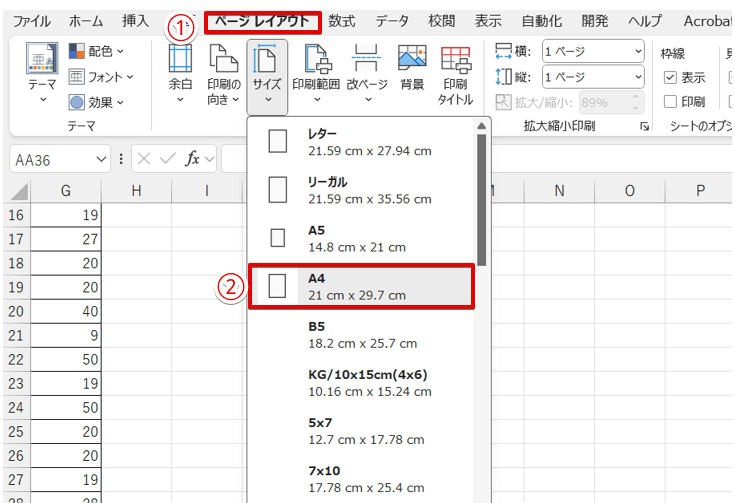Expand the formula bar options chevron
Screen dimensions: 735x503
[x=210, y=159]
